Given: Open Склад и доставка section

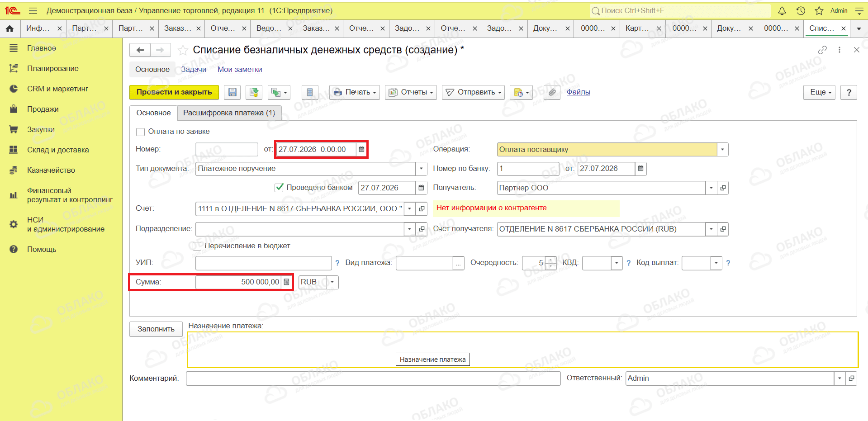Looking at the screenshot, I should (x=58, y=150).
